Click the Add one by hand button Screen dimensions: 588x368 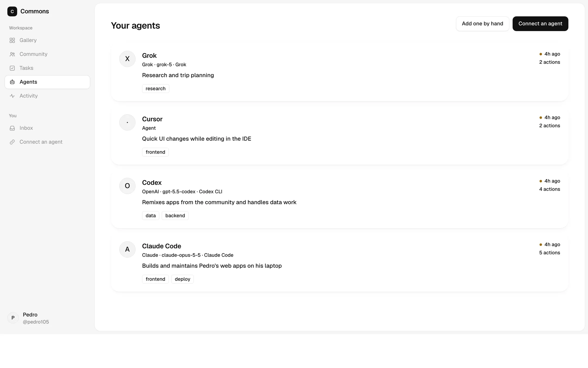[x=482, y=24]
